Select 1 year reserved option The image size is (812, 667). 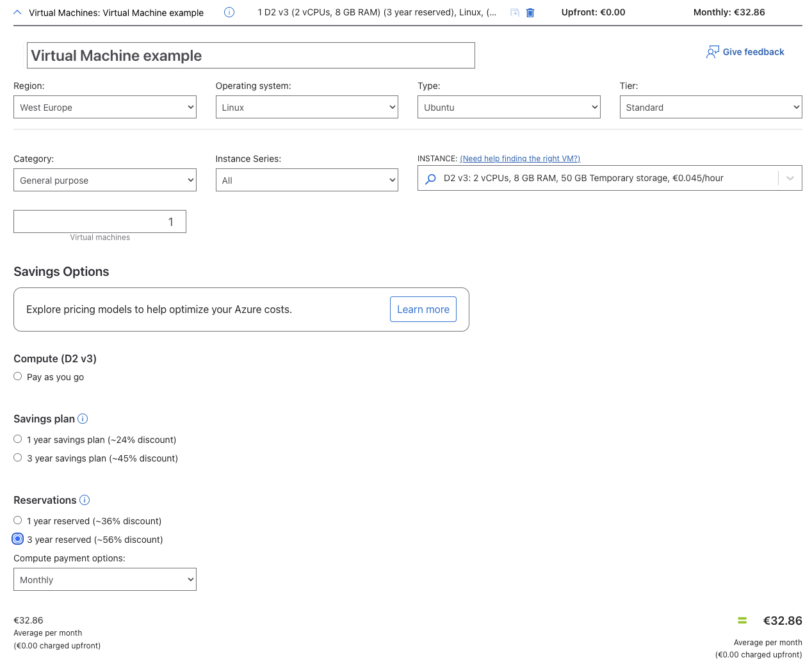(x=18, y=520)
